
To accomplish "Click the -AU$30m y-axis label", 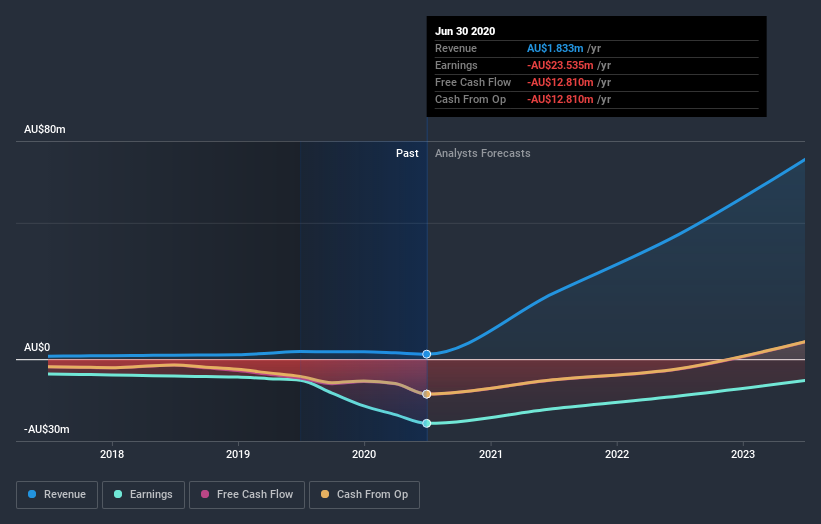I will click(x=47, y=429).
